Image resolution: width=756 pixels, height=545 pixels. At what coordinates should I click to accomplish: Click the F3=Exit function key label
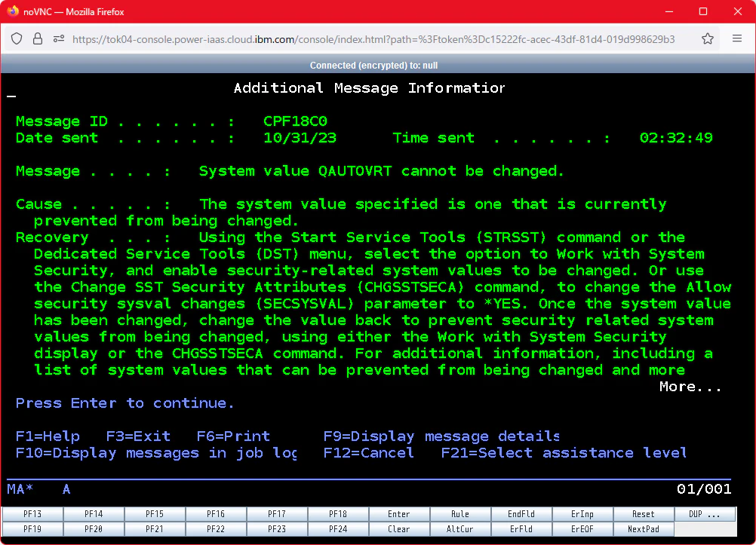138,436
